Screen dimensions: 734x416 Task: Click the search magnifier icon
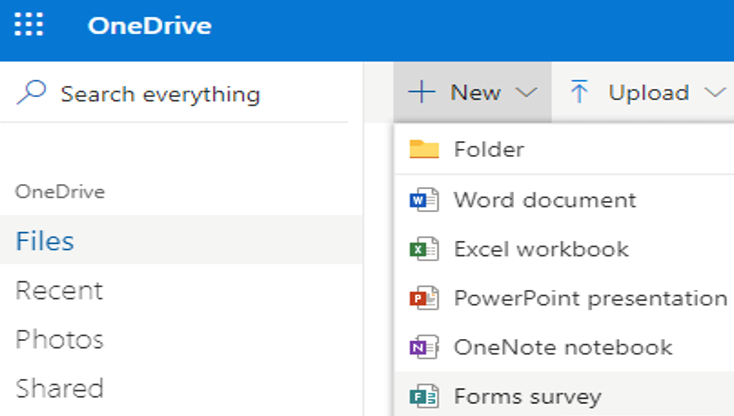[31, 92]
